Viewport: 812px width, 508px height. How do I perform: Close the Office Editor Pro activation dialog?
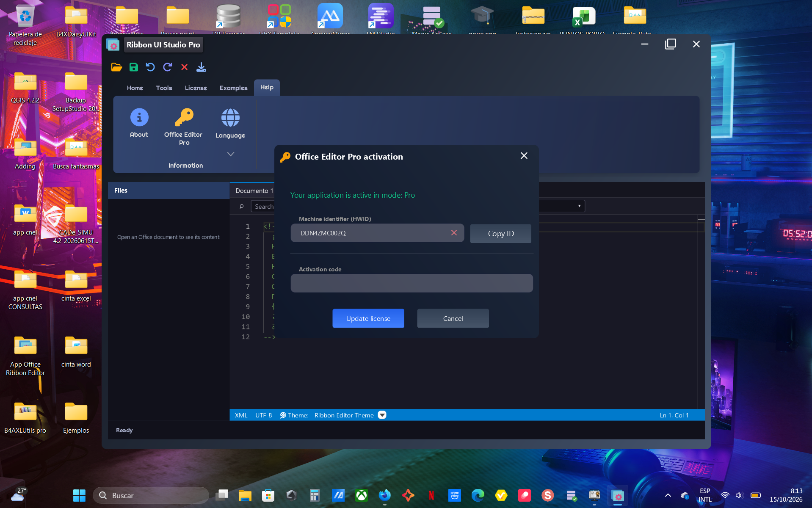tap(524, 156)
